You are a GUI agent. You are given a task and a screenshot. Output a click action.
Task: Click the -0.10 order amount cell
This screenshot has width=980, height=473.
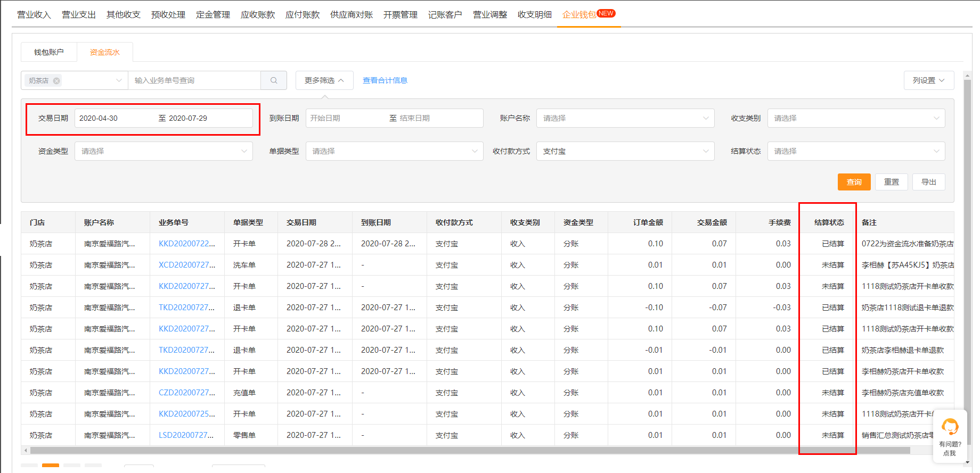pyautogui.click(x=654, y=308)
